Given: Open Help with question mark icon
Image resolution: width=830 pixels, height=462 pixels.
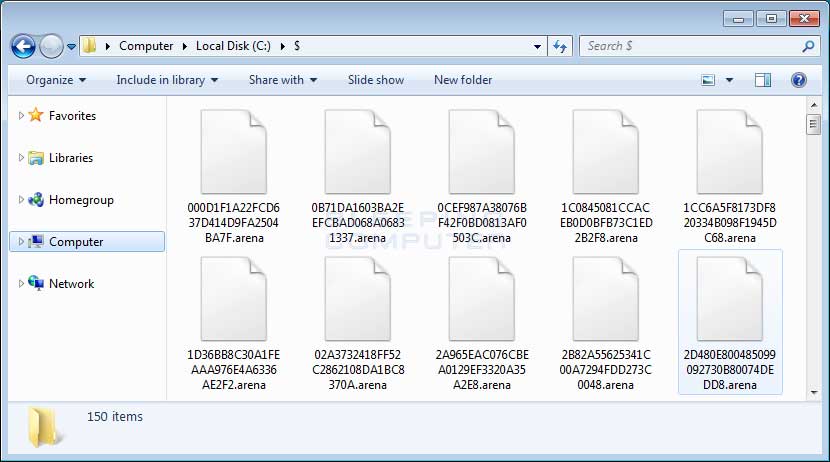Looking at the screenshot, I should (x=799, y=80).
